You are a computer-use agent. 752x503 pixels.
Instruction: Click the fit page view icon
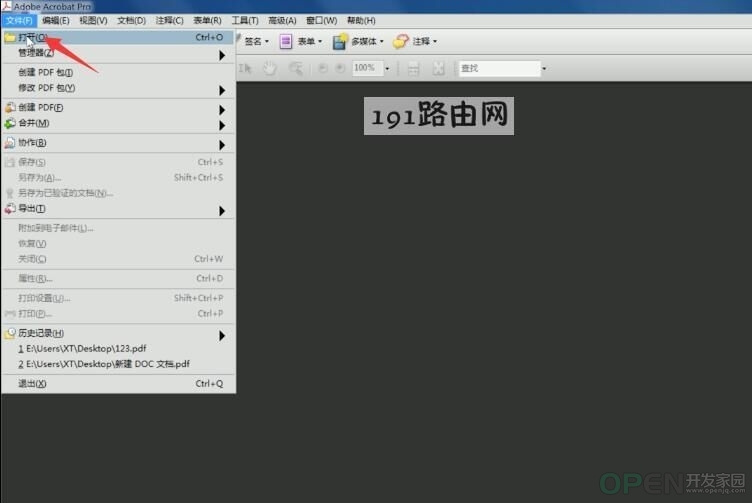(x=438, y=69)
